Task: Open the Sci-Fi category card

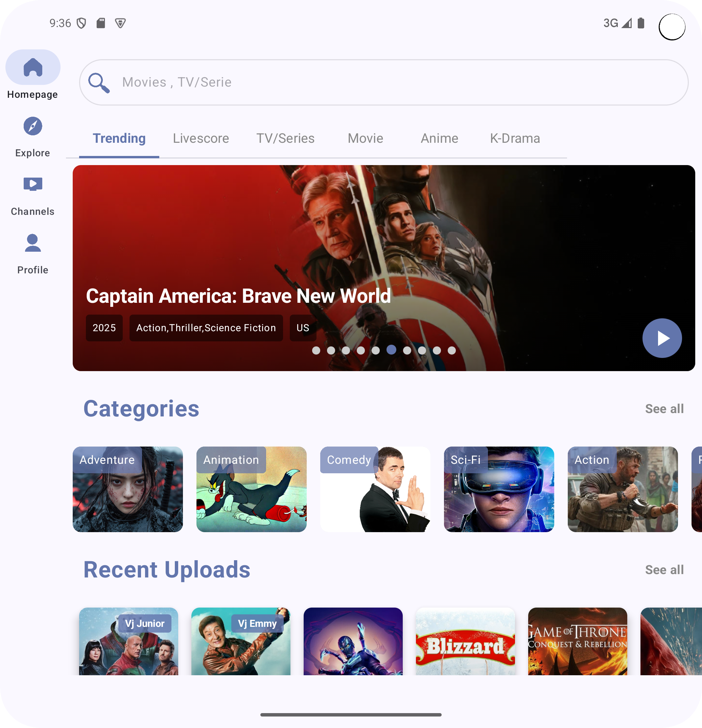Action: click(x=499, y=489)
